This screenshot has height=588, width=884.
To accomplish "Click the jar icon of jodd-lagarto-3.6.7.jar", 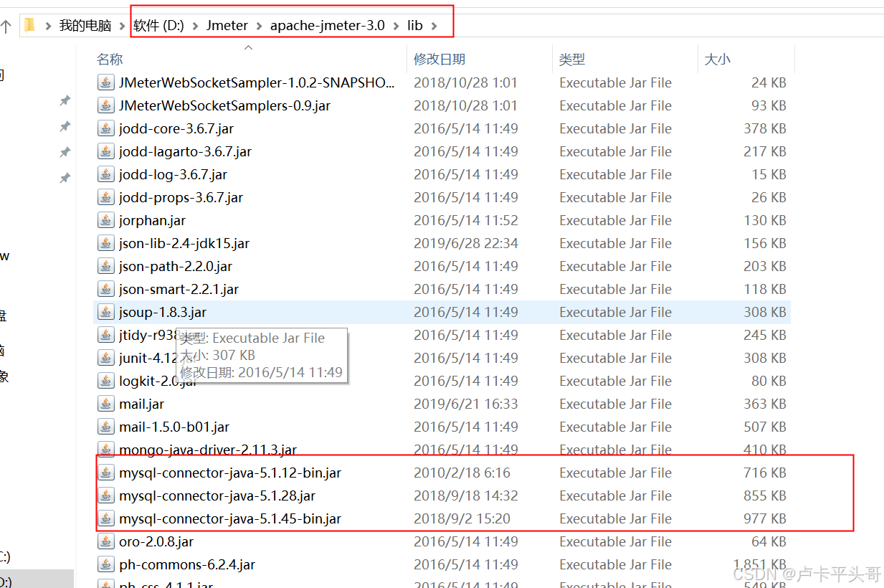I will click(106, 151).
